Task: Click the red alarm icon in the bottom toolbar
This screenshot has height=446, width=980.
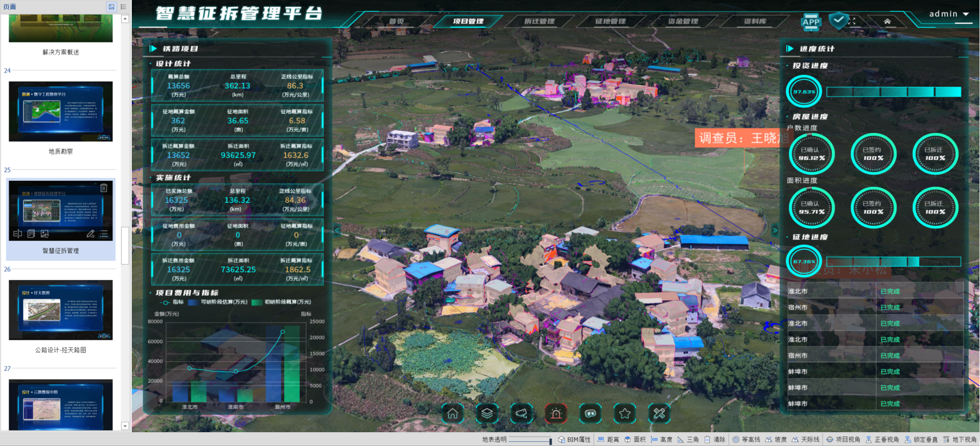Action: [556, 413]
